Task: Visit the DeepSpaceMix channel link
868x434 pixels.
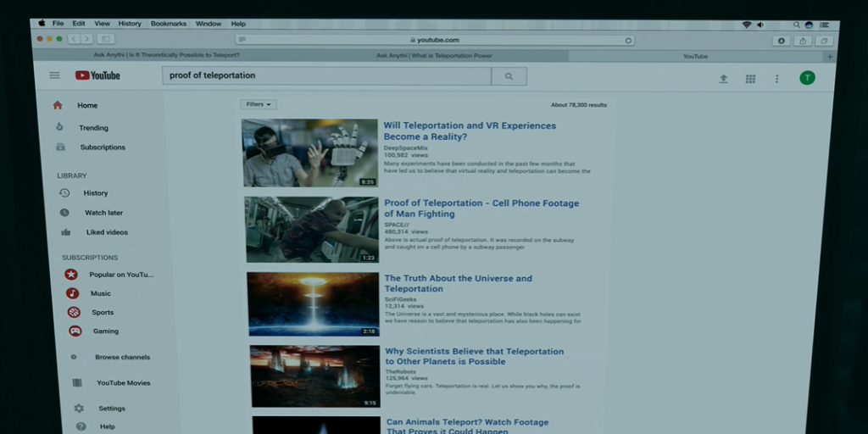Action: [406, 148]
